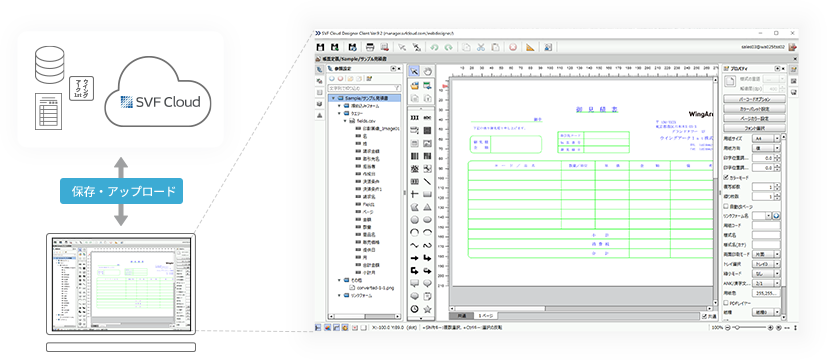The width and height of the screenshot is (827, 360).
Task: Toggle the カラーモード checkbox
Action: (726, 177)
